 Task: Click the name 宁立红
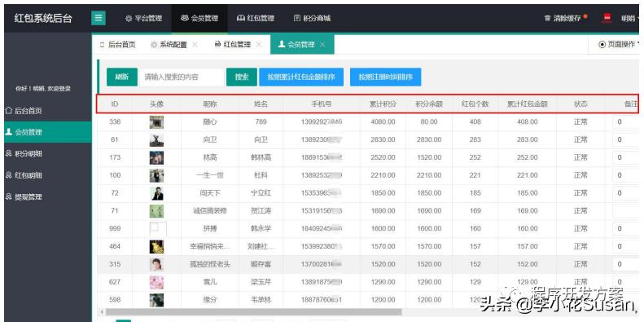pyautogui.click(x=261, y=193)
